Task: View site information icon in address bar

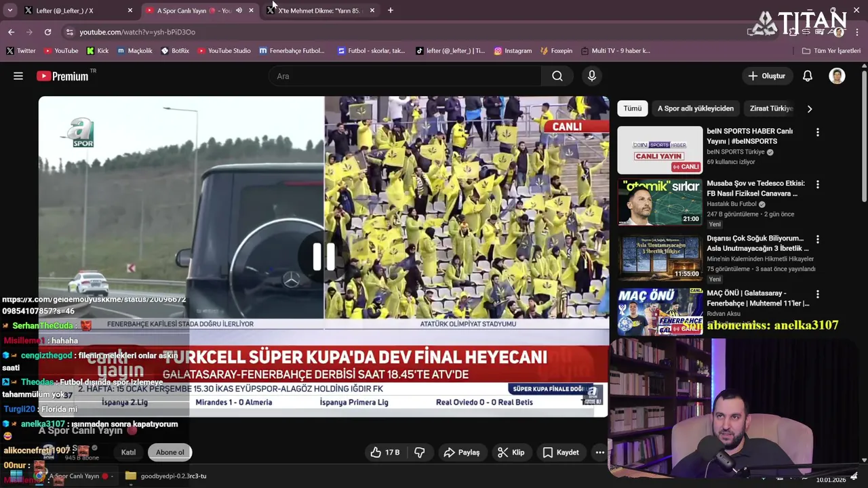Action: coord(69,32)
